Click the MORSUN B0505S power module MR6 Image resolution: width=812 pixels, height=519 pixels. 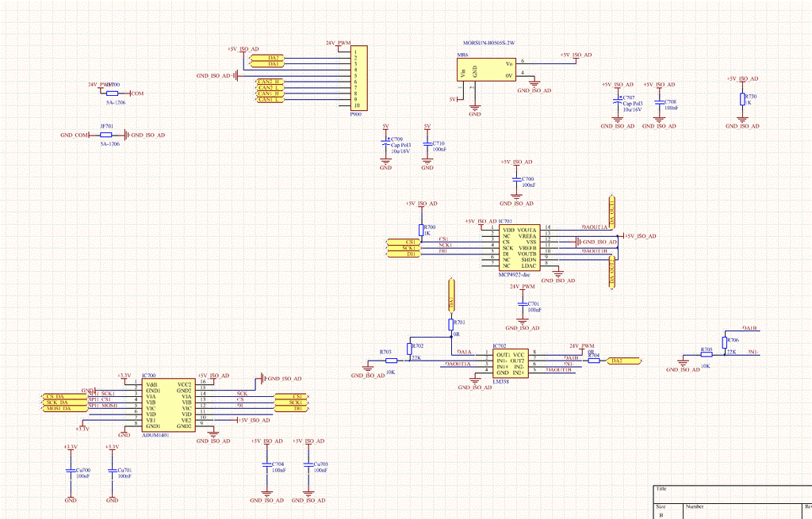485,68
